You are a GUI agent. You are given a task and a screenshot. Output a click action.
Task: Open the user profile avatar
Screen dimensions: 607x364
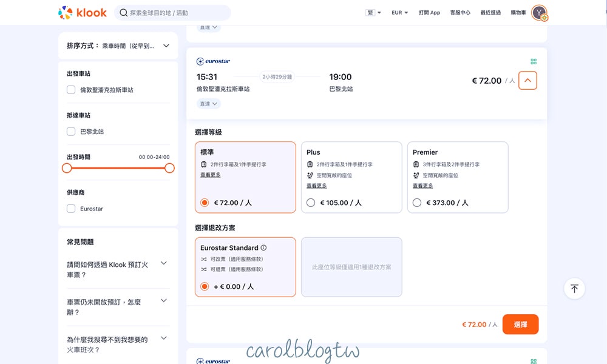point(539,13)
